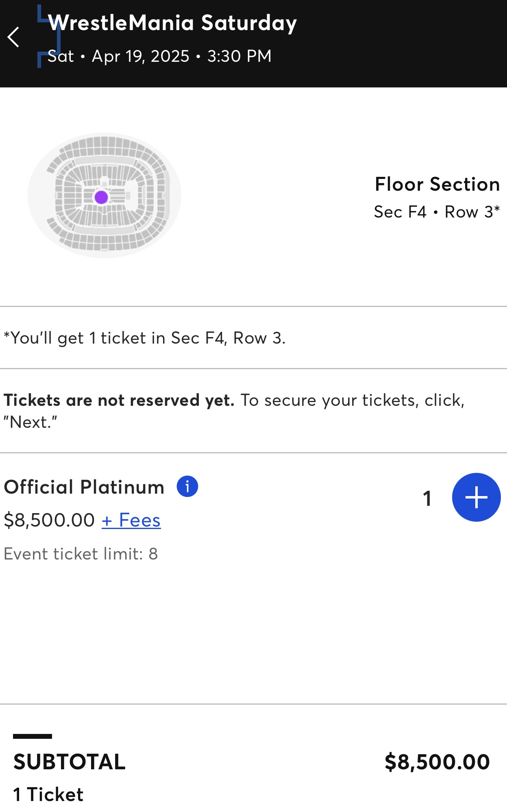
Task: Open the + Fees link
Action: click(131, 520)
